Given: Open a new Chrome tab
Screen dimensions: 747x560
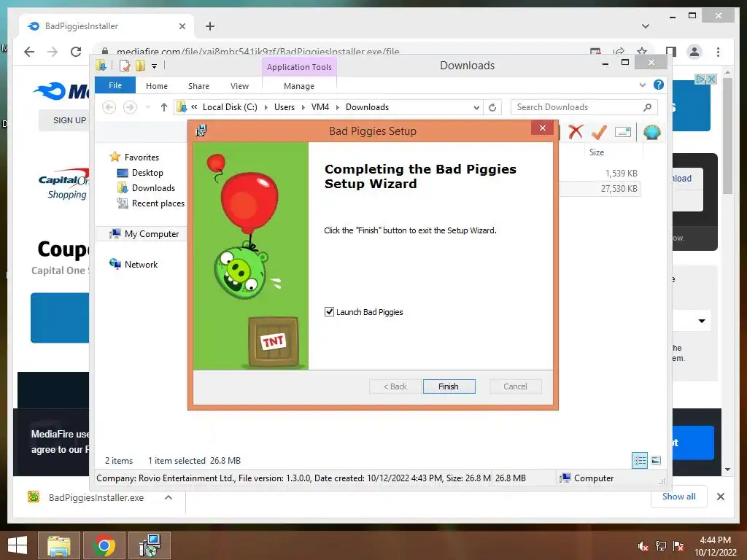Looking at the screenshot, I should click(x=210, y=26).
